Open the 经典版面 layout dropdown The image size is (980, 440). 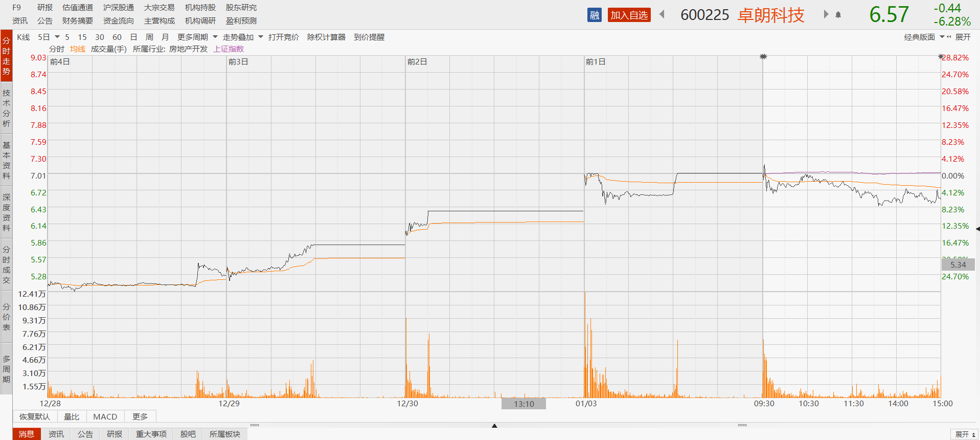click(924, 37)
